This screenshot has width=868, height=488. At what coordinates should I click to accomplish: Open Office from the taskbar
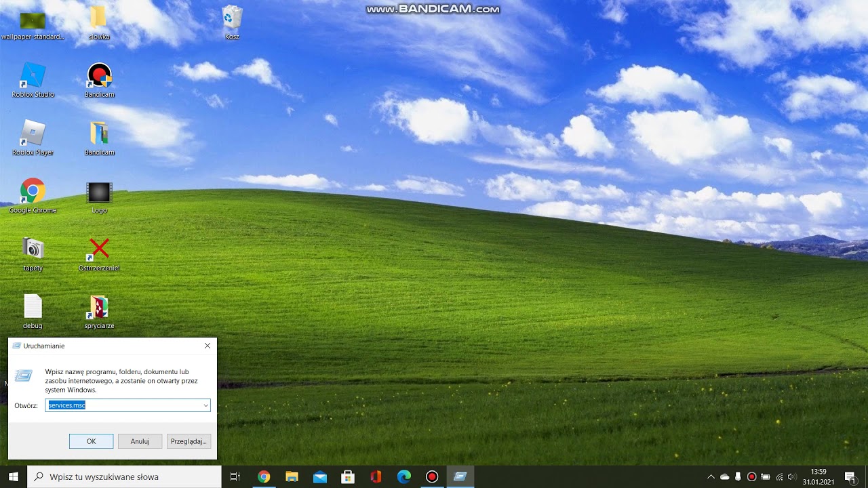376,476
